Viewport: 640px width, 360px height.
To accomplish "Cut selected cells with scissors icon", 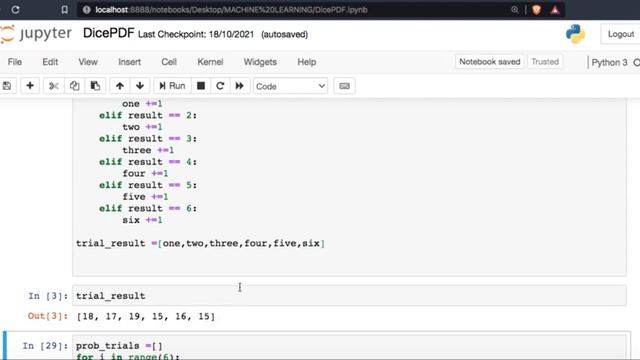I will click(x=53, y=86).
